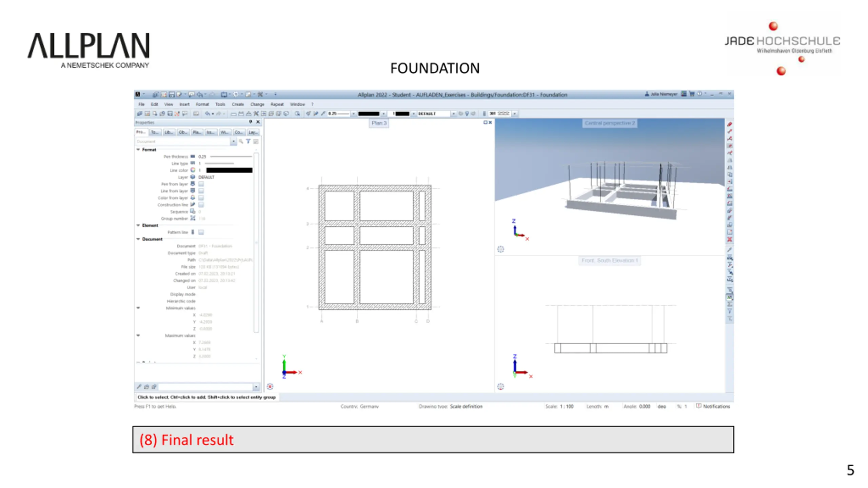This screenshot has width=868, height=488.
Task: Click the funnel icon in the right toolbar
Action: click(x=730, y=311)
